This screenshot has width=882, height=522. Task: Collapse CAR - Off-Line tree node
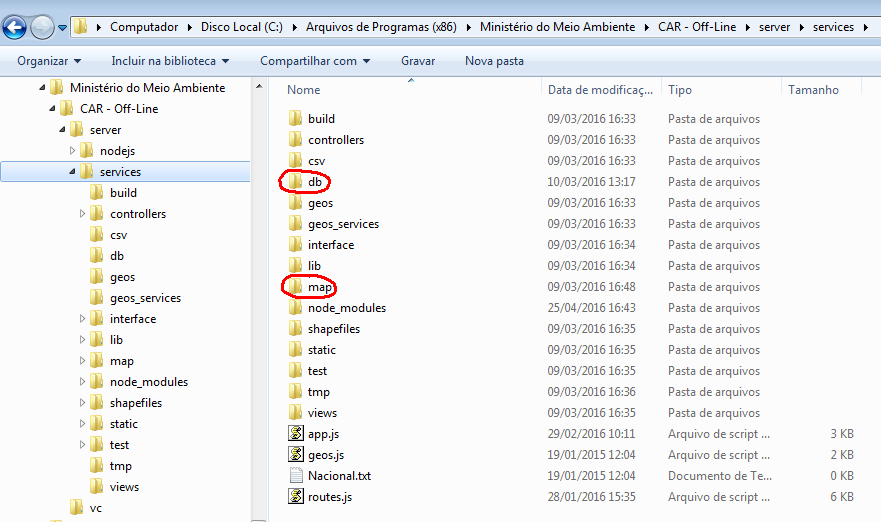(52, 109)
